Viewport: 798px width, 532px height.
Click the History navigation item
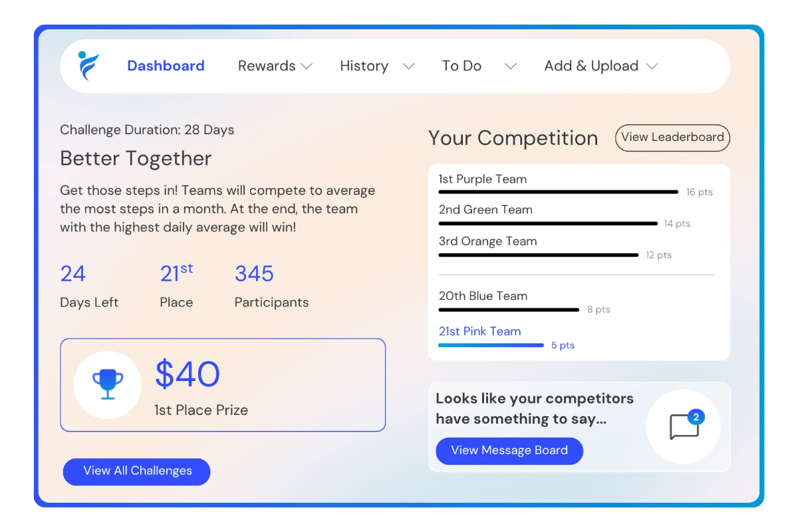[x=364, y=66]
